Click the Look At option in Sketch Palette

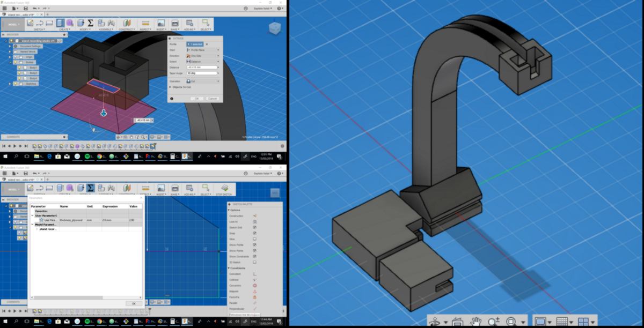tap(254, 221)
